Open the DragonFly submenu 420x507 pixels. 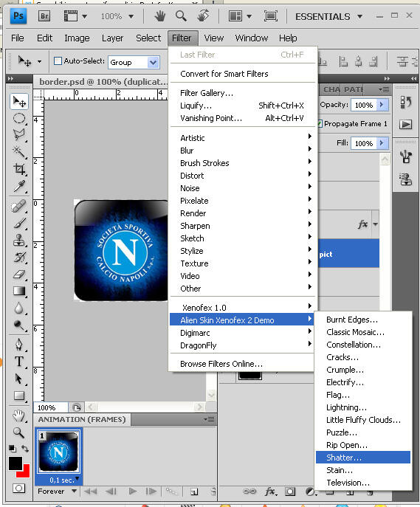click(x=242, y=345)
